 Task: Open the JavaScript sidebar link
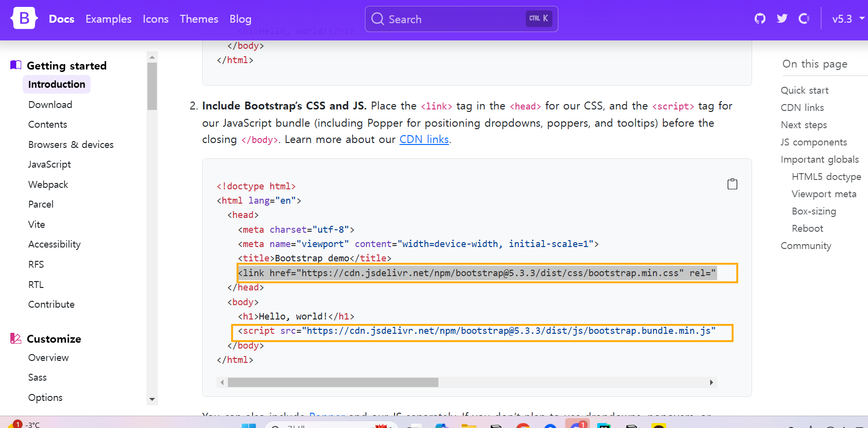tap(50, 164)
